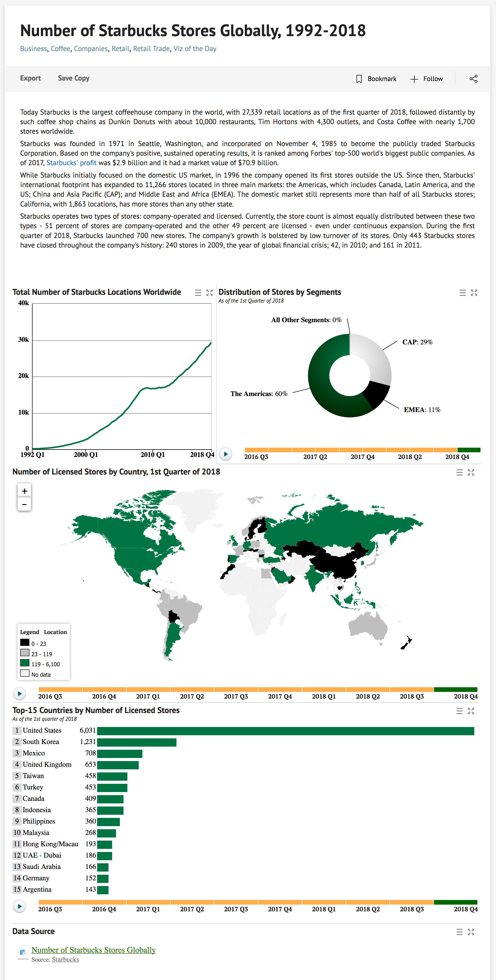Open menu of Licensed Stores by Country map

pos(460,472)
